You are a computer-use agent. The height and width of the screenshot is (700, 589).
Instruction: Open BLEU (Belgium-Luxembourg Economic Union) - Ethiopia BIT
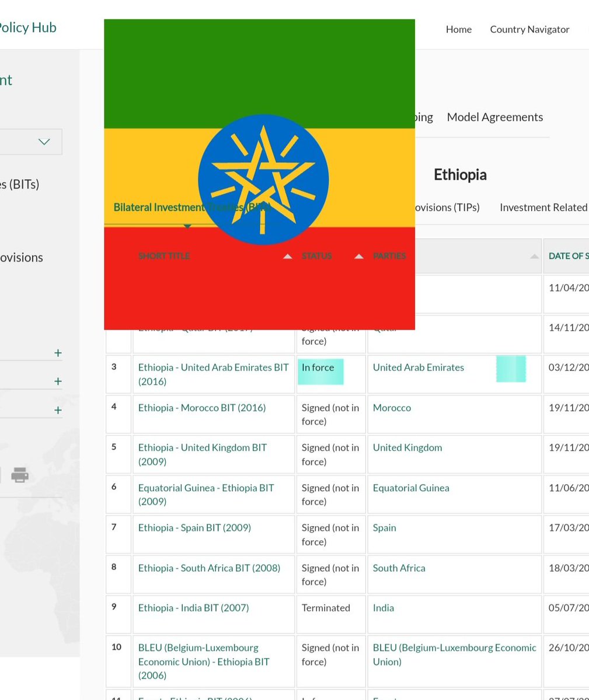pos(204,661)
